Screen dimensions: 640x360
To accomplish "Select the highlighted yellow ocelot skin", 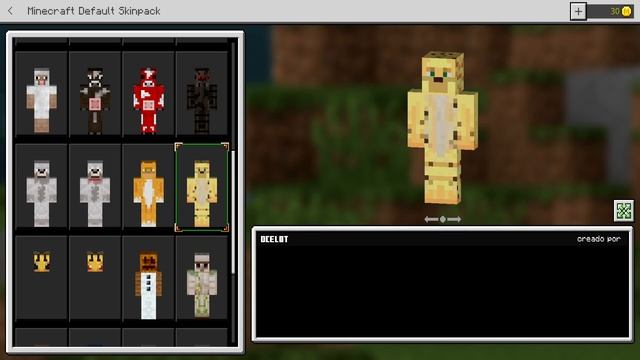I will pyautogui.click(x=202, y=187).
